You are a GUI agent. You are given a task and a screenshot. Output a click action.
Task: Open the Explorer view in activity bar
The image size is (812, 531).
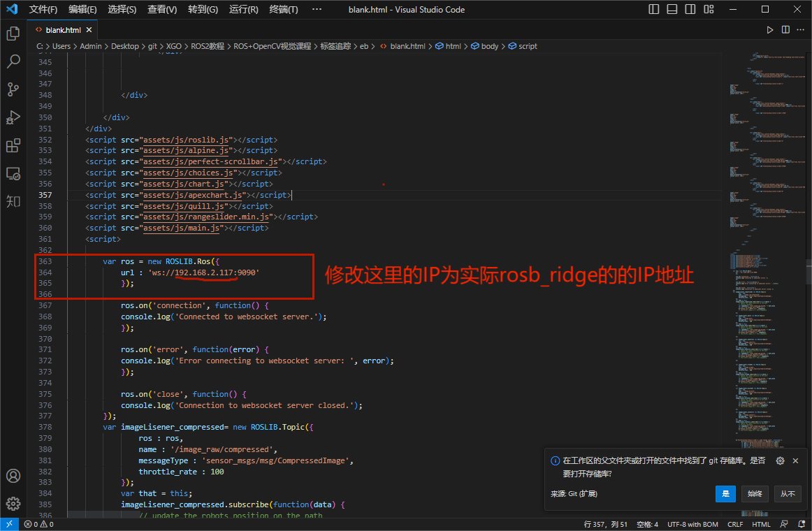13,34
